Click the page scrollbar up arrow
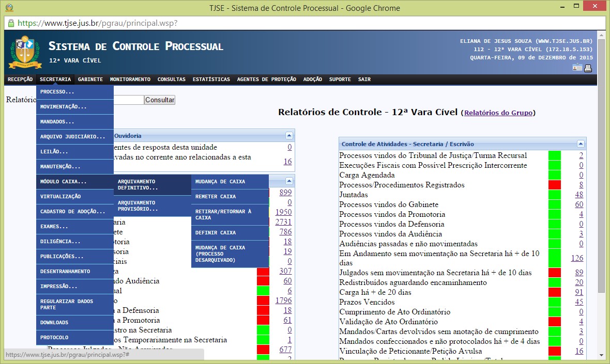Screen dimensions: 610x364 tap(601, 35)
